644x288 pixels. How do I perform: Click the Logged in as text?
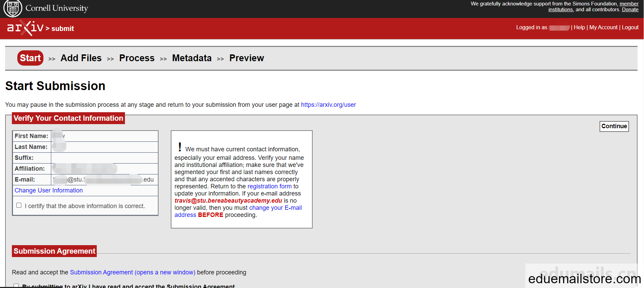(x=532, y=27)
